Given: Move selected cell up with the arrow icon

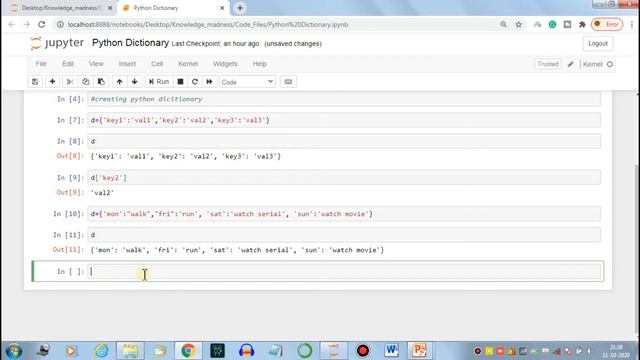Looking at the screenshot, I should (119, 82).
